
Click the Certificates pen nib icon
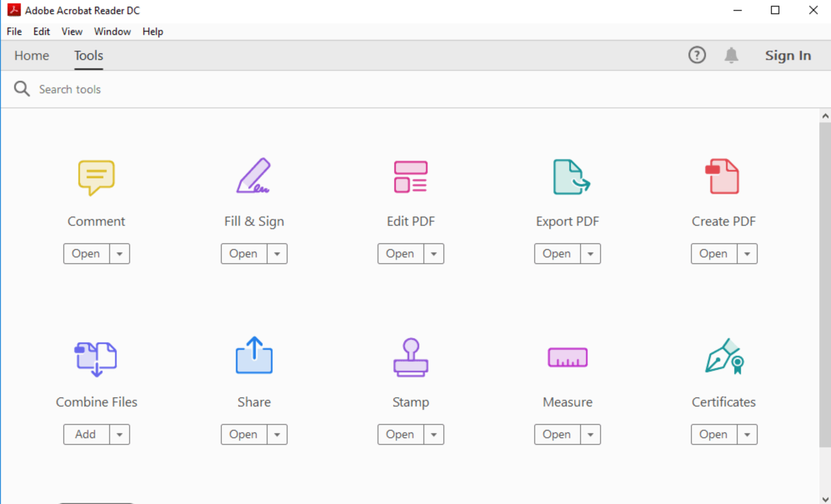725,356
